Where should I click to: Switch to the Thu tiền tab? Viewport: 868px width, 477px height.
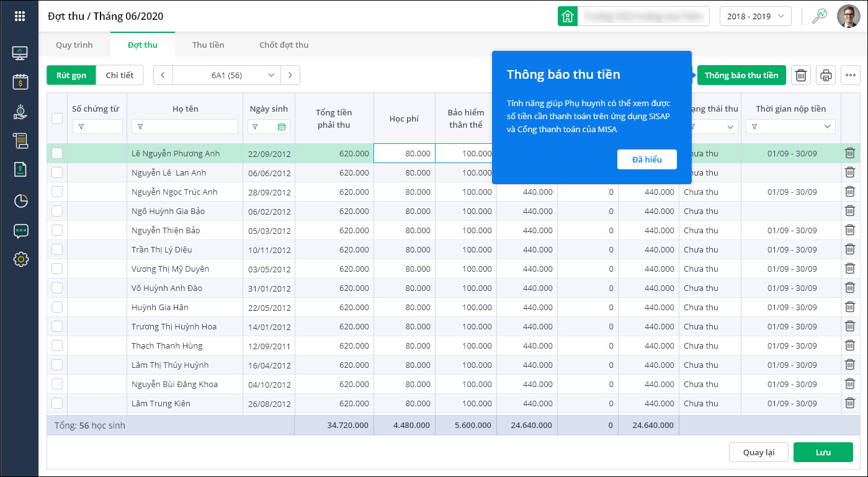208,45
